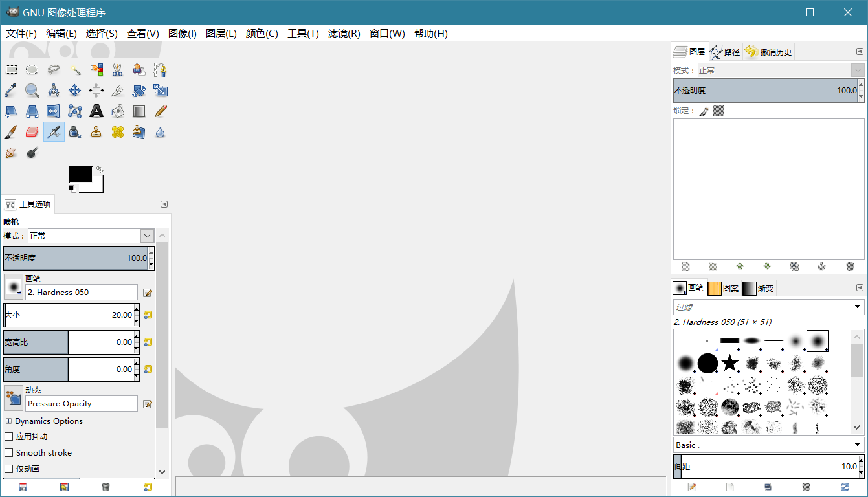The height and width of the screenshot is (497, 868).
Task: Select the Clone stamp tool
Action: point(96,131)
